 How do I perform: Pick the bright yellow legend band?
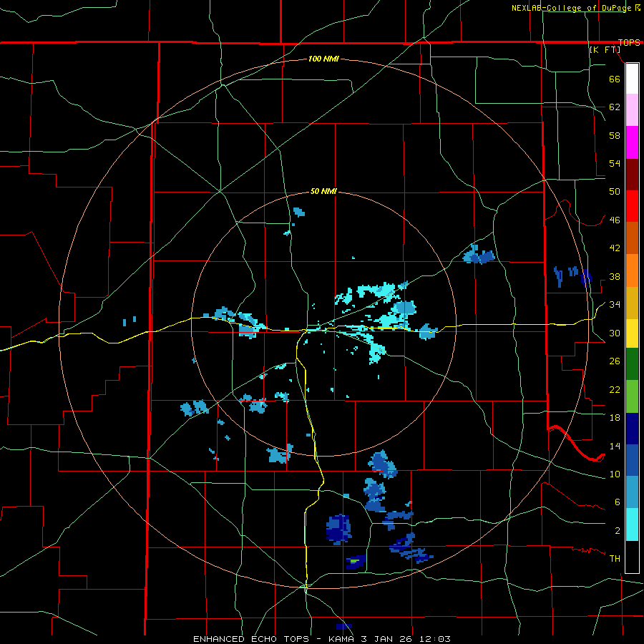[x=632, y=333]
